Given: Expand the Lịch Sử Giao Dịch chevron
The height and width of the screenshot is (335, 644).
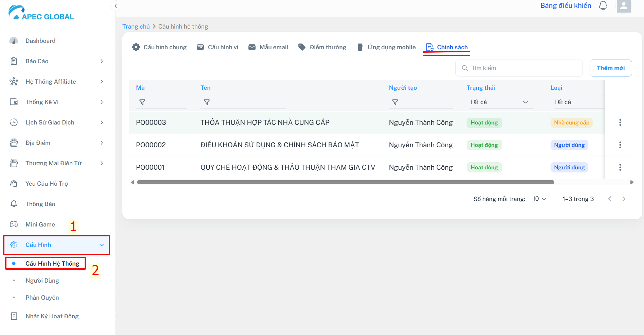Looking at the screenshot, I should point(102,122).
